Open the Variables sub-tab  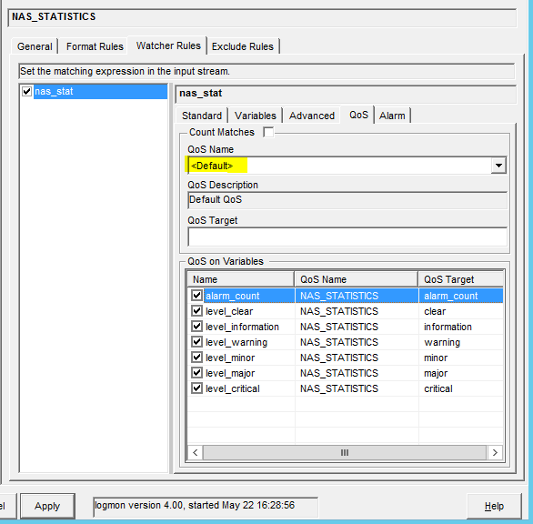click(255, 116)
